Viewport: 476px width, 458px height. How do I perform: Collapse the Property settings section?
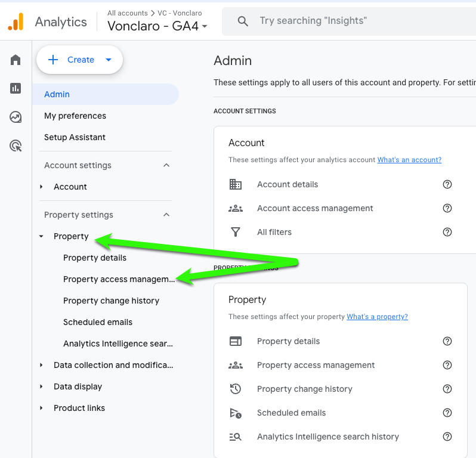click(x=166, y=215)
